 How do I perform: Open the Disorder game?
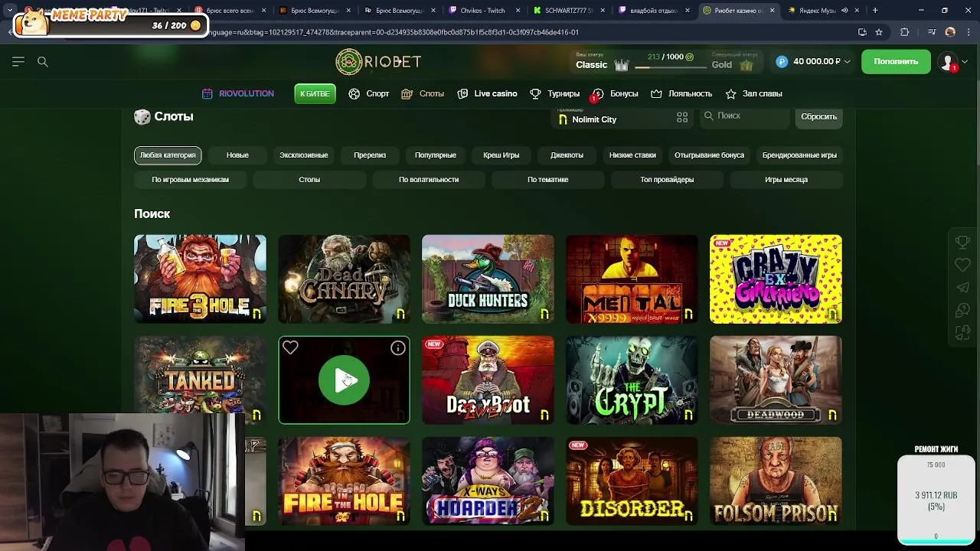632,481
